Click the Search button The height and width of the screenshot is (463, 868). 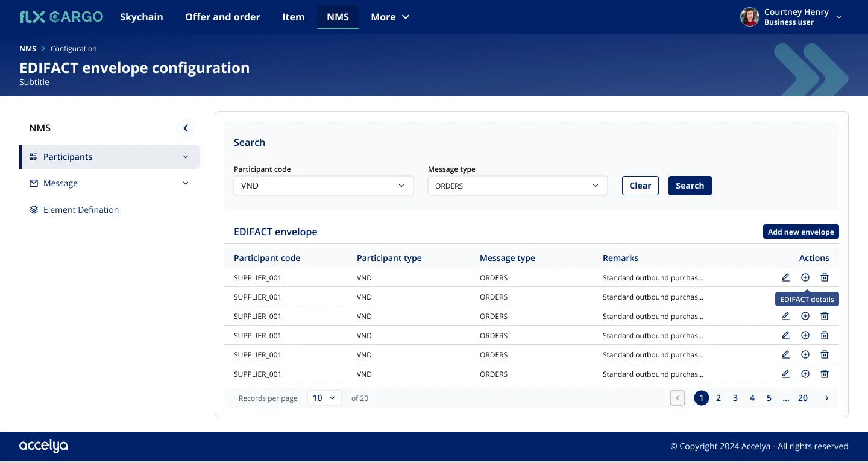pos(690,186)
